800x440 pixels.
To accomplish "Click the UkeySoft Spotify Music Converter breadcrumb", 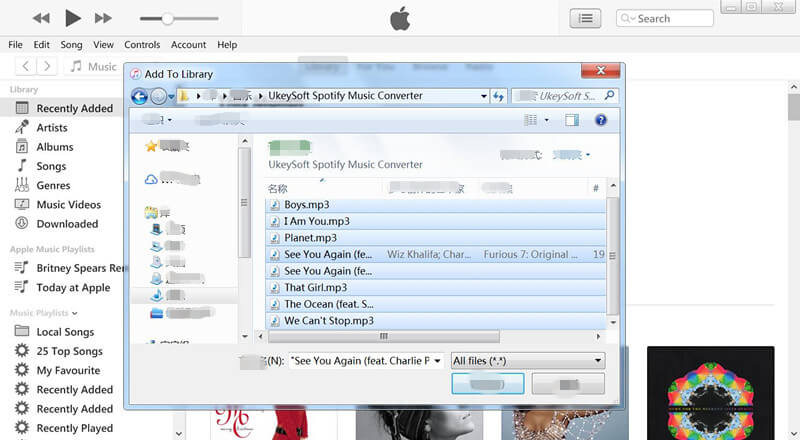I will (x=345, y=95).
